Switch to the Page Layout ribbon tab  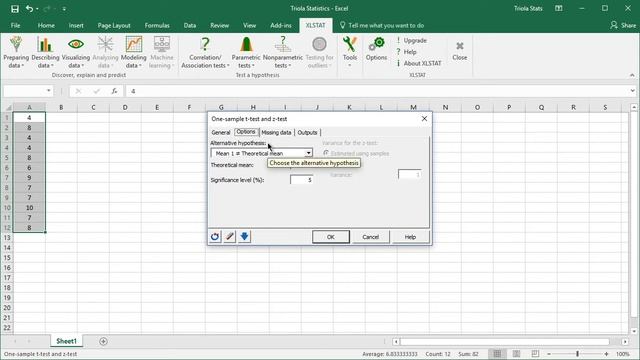pyautogui.click(x=114, y=25)
